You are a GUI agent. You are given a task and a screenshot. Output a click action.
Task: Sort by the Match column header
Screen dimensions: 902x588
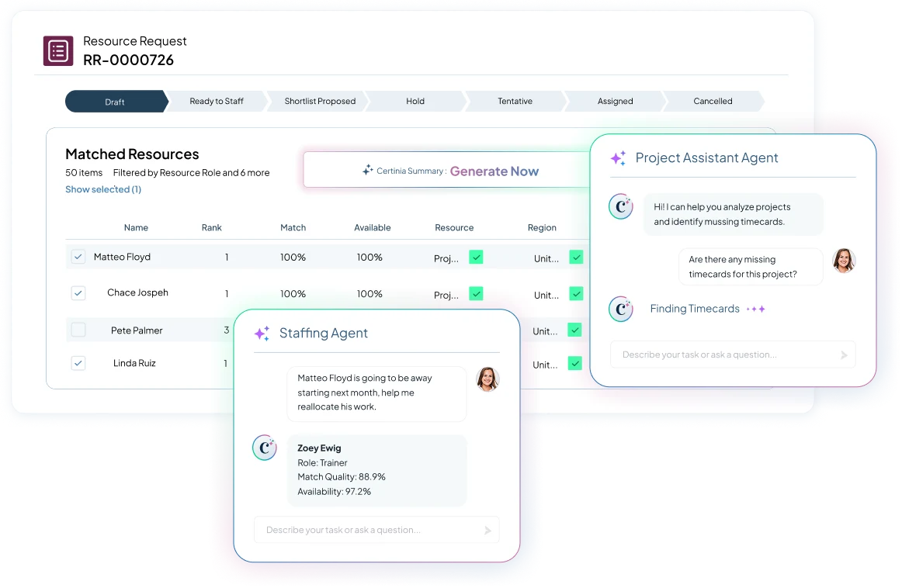[x=293, y=228]
